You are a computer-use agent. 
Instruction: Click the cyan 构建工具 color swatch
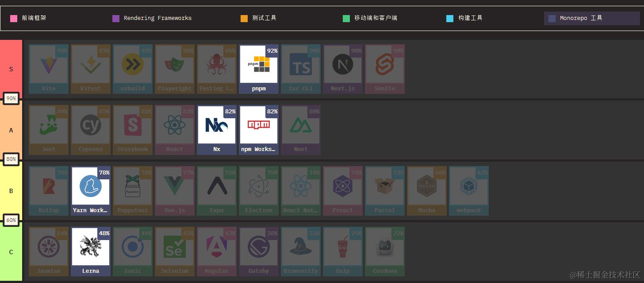(x=450, y=19)
